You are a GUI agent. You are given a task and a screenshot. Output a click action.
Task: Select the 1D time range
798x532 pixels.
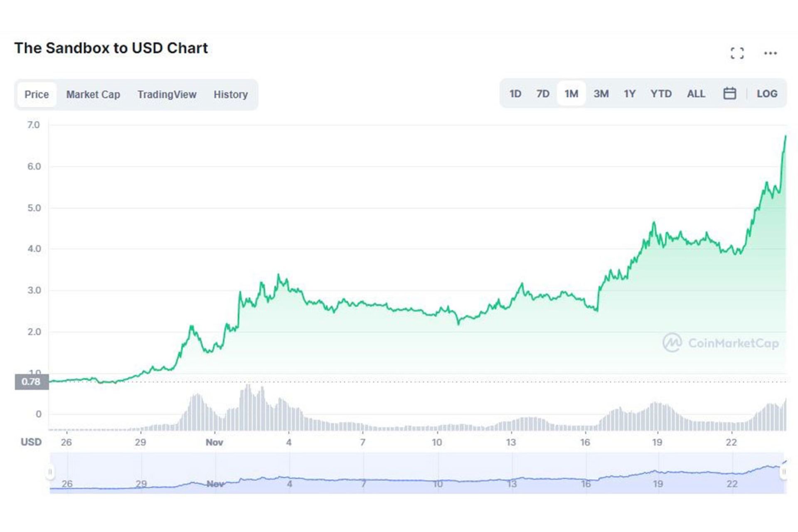click(x=515, y=94)
